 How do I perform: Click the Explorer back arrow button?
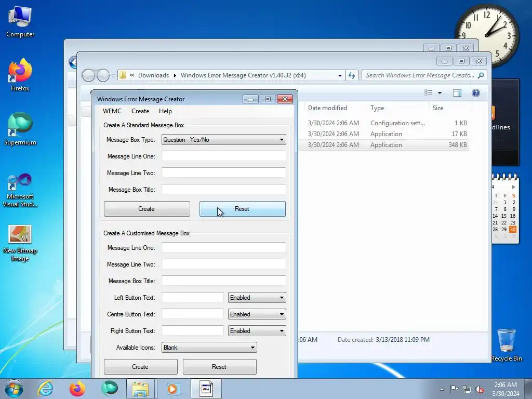pos(88,75)
